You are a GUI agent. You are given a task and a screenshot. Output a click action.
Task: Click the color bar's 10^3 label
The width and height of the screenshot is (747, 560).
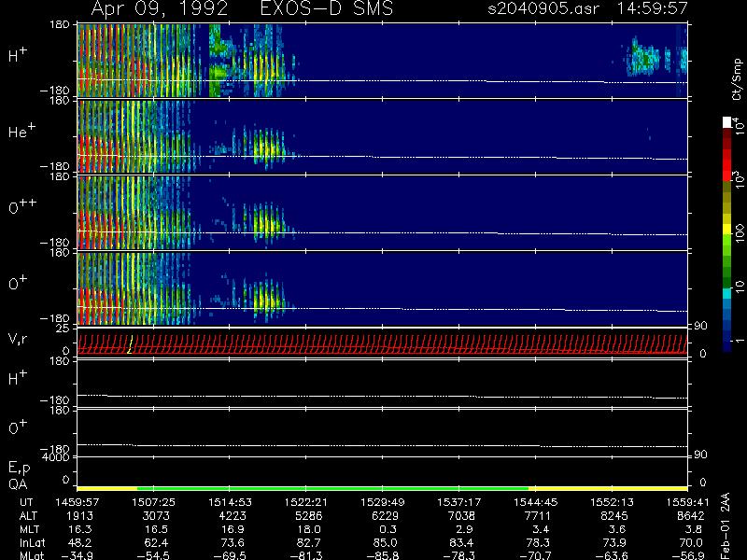tap(738, 179)
